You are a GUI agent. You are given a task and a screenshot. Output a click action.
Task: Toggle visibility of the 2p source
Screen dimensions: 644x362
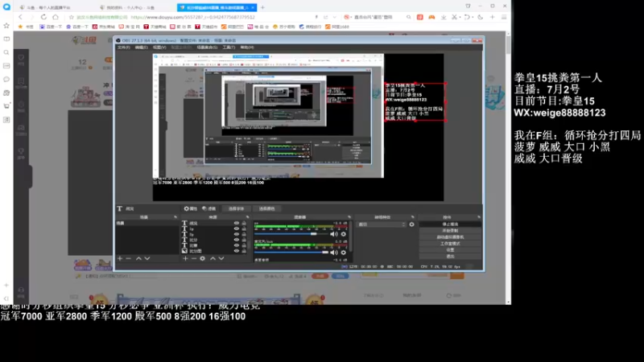tap(236, 234)
